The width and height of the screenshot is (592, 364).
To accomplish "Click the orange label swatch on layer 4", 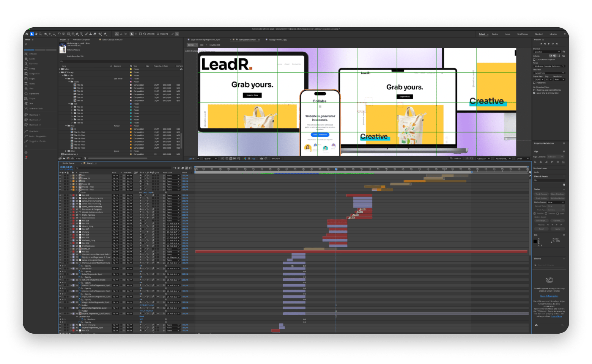I will pos(73,181).
